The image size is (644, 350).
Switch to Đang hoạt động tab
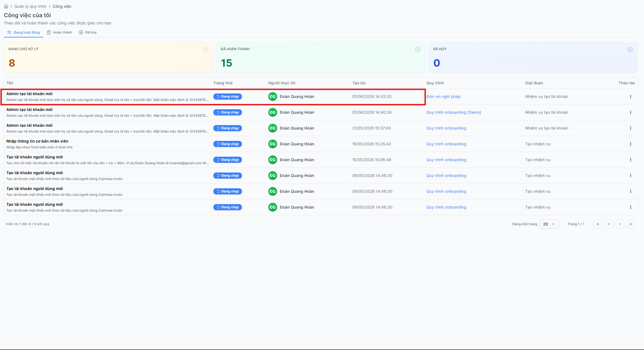pos(24,32)
